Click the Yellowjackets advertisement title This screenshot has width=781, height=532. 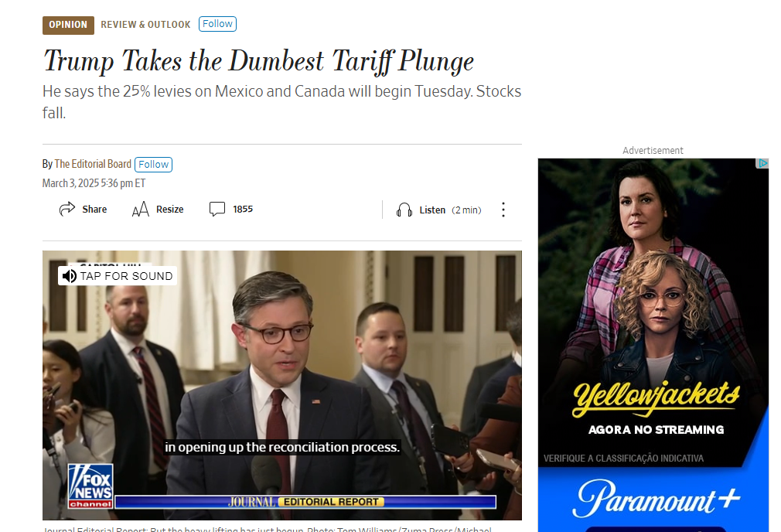[x=656, y=398]
